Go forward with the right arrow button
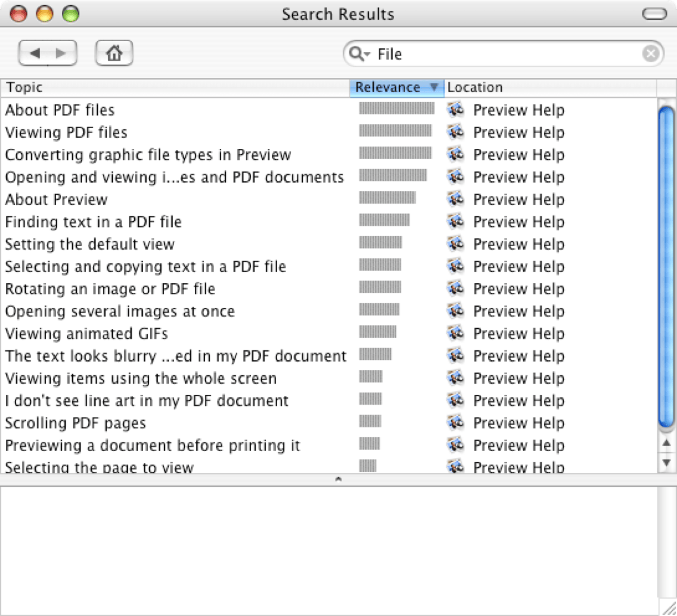 point(61,53)
